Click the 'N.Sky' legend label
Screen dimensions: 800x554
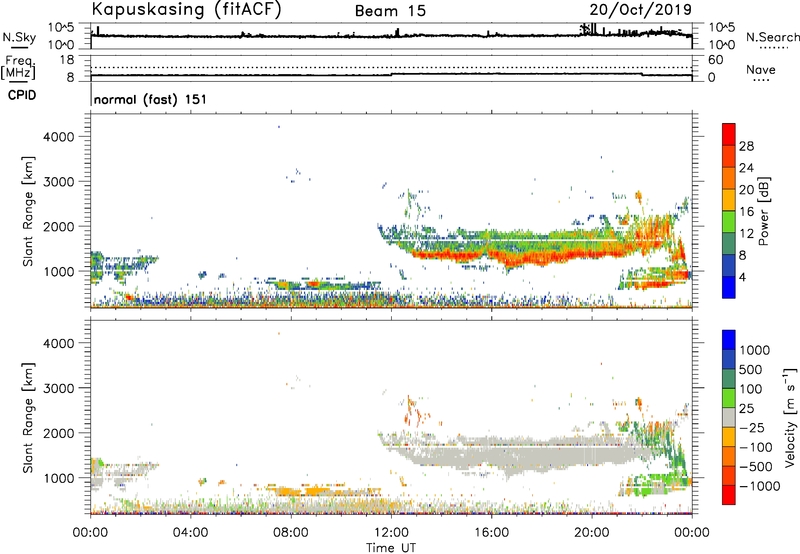[x=19, y=37]
